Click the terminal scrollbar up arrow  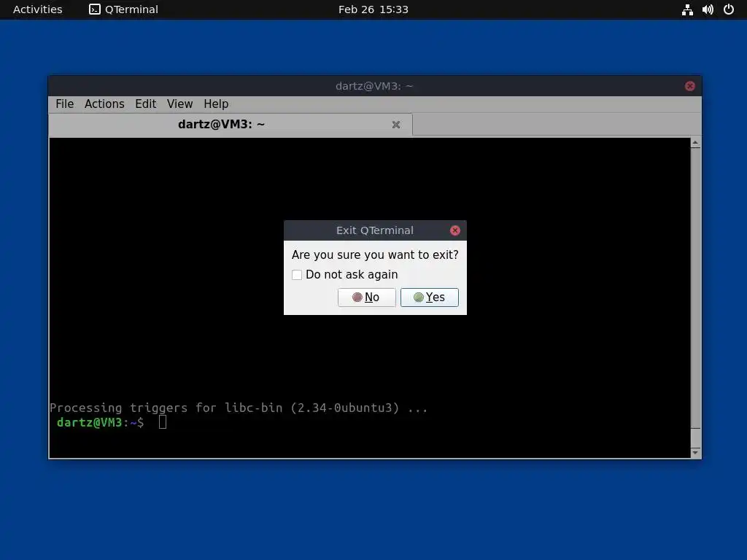pos(695,143)
